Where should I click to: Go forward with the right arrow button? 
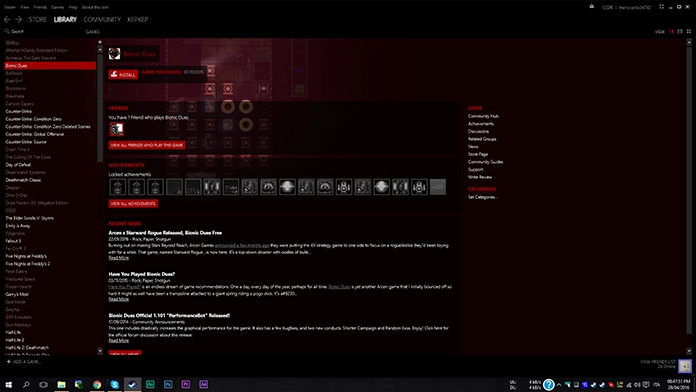(18, 20)
